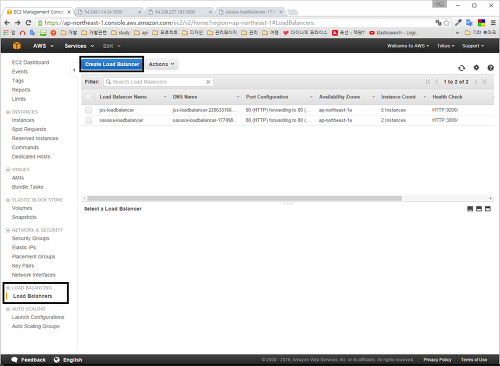Open Launch Configurations in sidebar
Image resolution: width=500 pixels, height=366 pixels.
[38, 317]
